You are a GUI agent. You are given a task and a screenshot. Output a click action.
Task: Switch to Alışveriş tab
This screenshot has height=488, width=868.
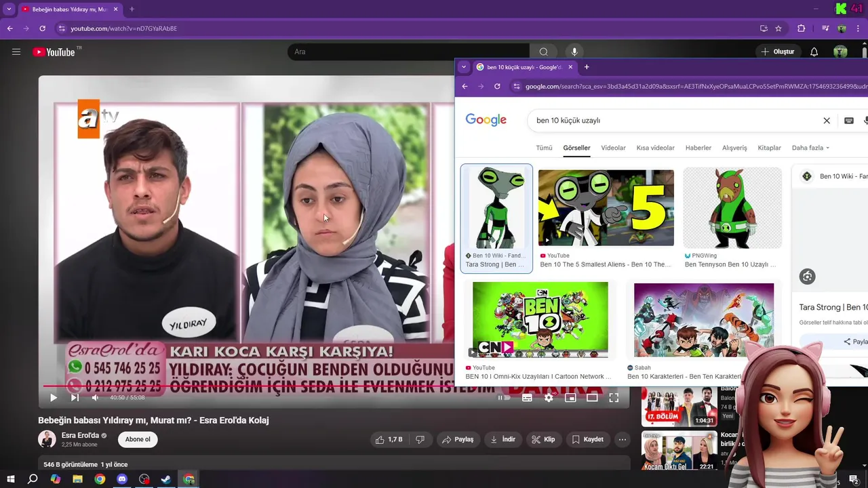734,148
